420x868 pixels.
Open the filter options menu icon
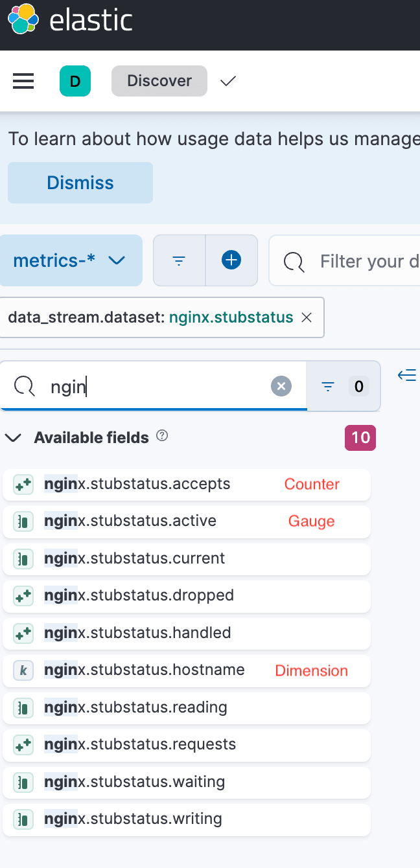pos(180,260)
